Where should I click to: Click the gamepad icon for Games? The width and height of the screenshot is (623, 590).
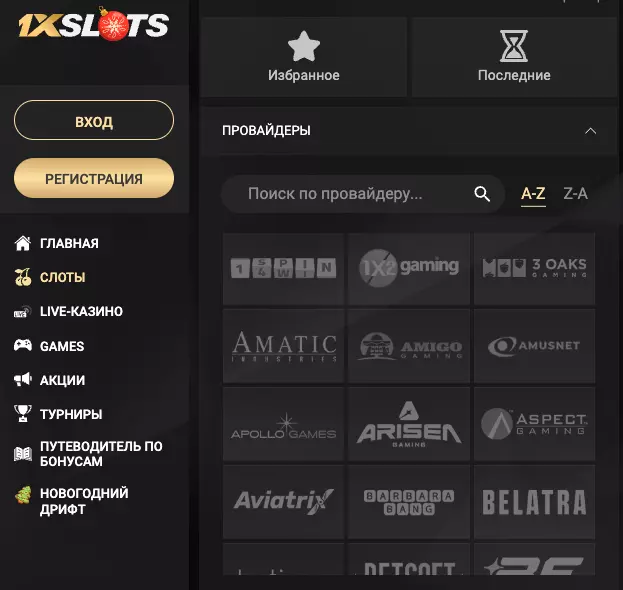(23, 345)
